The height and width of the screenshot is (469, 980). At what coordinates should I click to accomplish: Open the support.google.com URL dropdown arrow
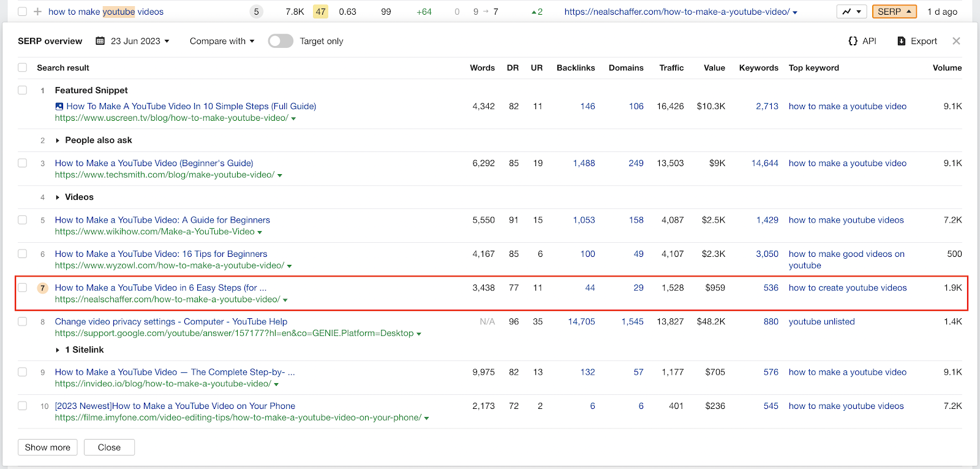419,334
